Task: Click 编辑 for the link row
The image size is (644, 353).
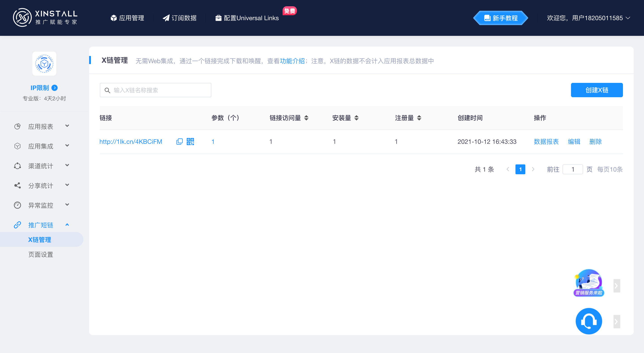Action: tap(574, 142)
